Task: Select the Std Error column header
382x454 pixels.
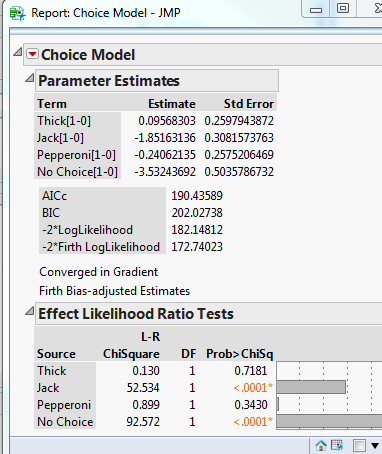Action: pyautogui.click(x=249, y=104)
